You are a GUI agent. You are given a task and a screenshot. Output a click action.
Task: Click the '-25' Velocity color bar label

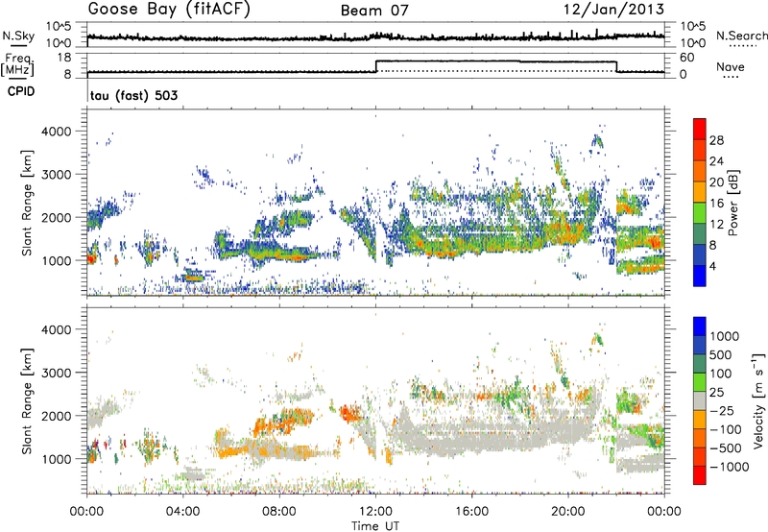[x=722, y=410]
